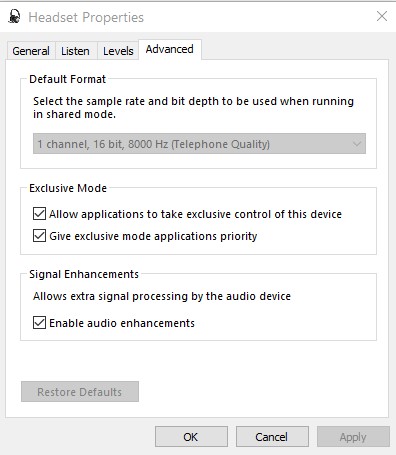
Task: Click the Exclusive Mode group label
Action: tap(68, 188)
